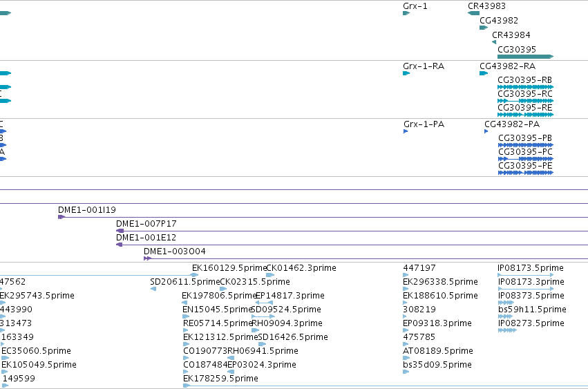Screen dimensions: 588x389
Task: Select EST SD16426.5prime
Action: coord(262,344)
